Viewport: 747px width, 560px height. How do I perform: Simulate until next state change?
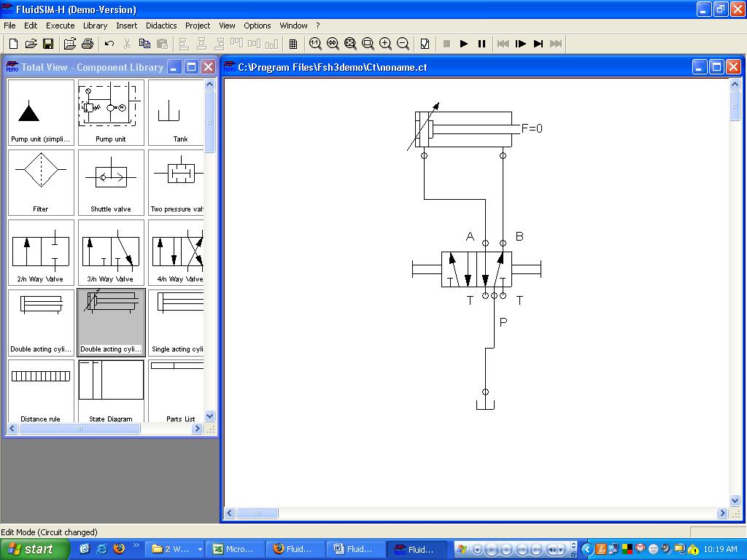click(x=538, y=44)
